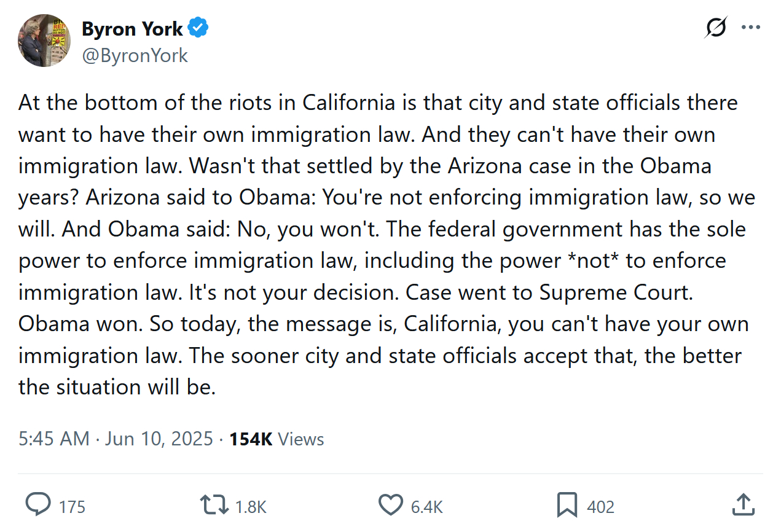The image size is (781, 532).
Task: Open Byron York's profile picture
Action: pos(44,41)
